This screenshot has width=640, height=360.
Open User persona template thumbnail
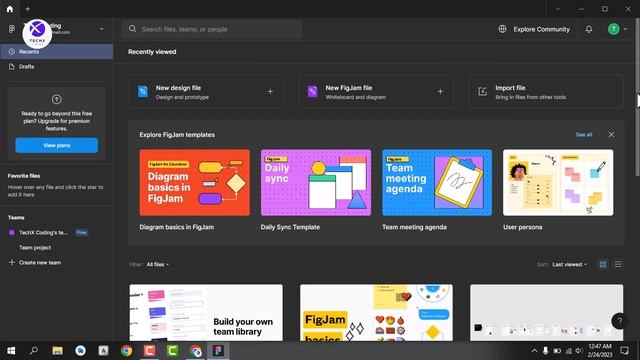coord(558,182)
